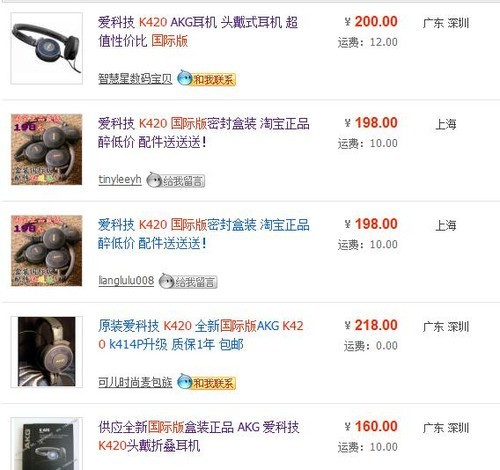The height and width of the screenshot is (470, 500).
Task: Visit seller lianglulu008's profile
Action: pyautogui.click(x=126, y=281)
